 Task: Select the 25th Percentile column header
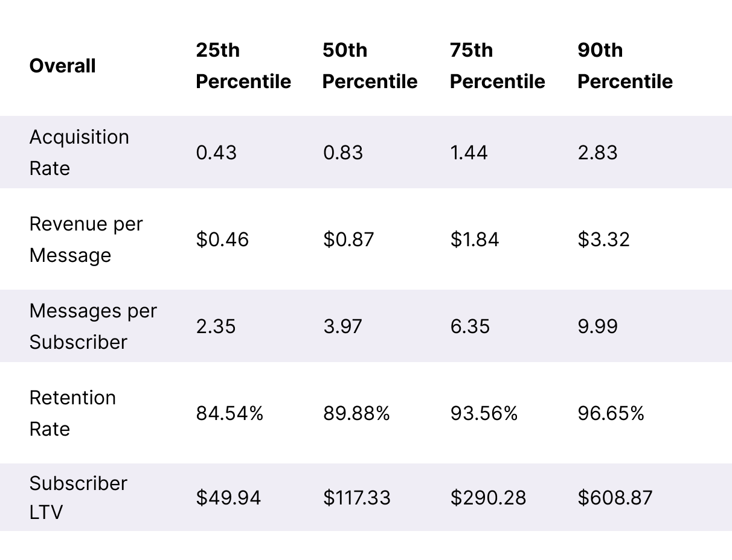click(x=243, y=66)
